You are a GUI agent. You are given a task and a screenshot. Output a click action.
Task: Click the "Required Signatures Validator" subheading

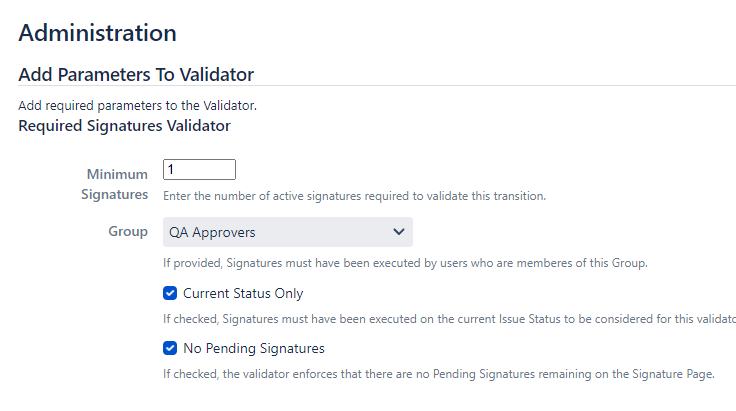125,126
